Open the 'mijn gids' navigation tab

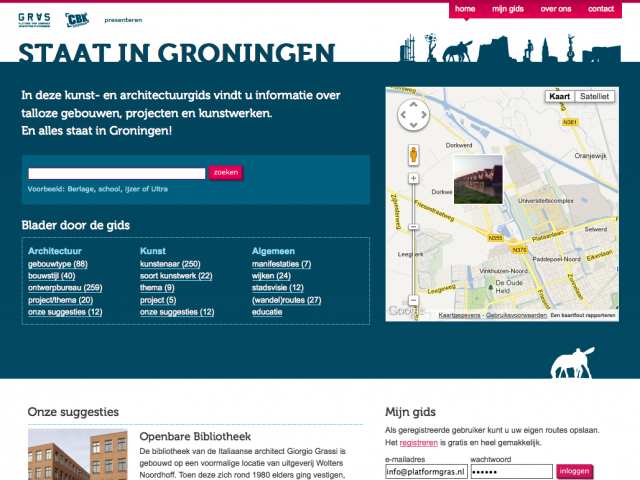tap(507, 9)
